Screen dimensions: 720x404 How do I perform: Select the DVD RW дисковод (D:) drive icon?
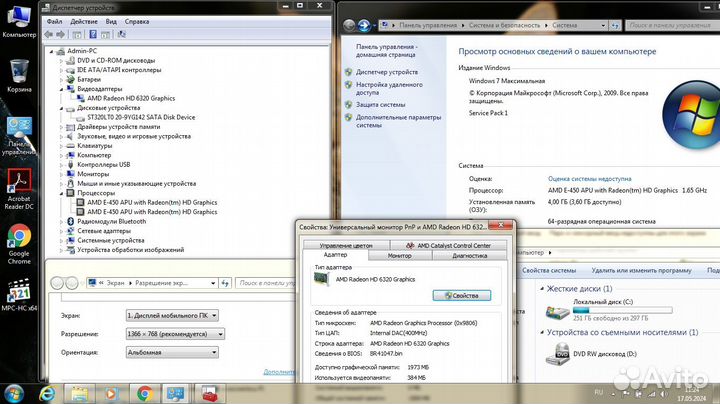pos(557,354)
